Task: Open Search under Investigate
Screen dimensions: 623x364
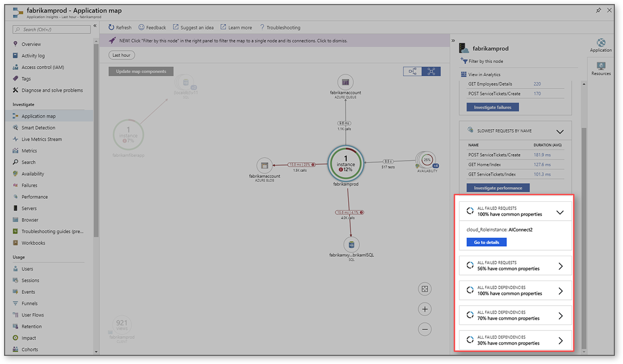Action: point(29,162)
